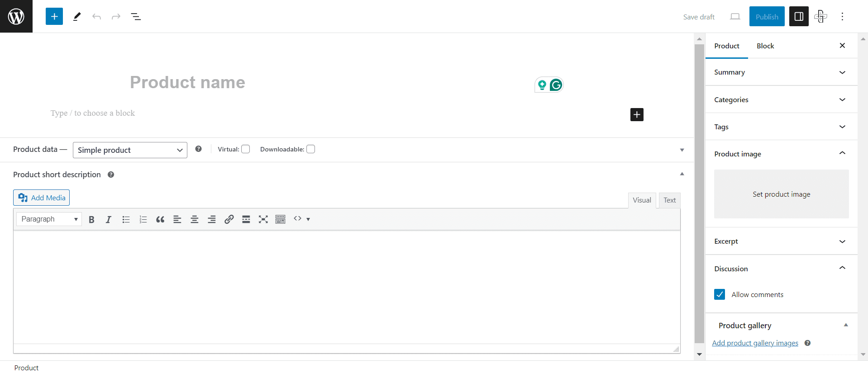Click the green lightbulb assistant icon
Viewport: 868px width, 373px height.
(x=542, y=85)
